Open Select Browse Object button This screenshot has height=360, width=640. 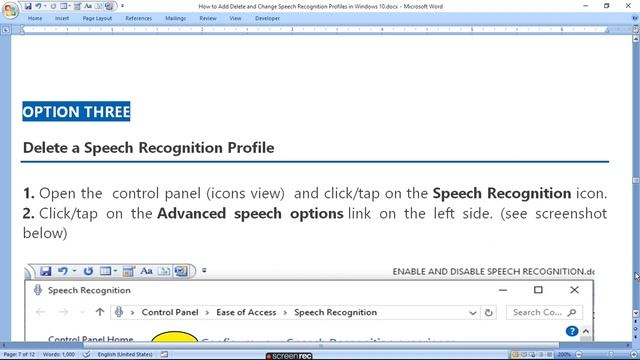[x=636, y=329]
